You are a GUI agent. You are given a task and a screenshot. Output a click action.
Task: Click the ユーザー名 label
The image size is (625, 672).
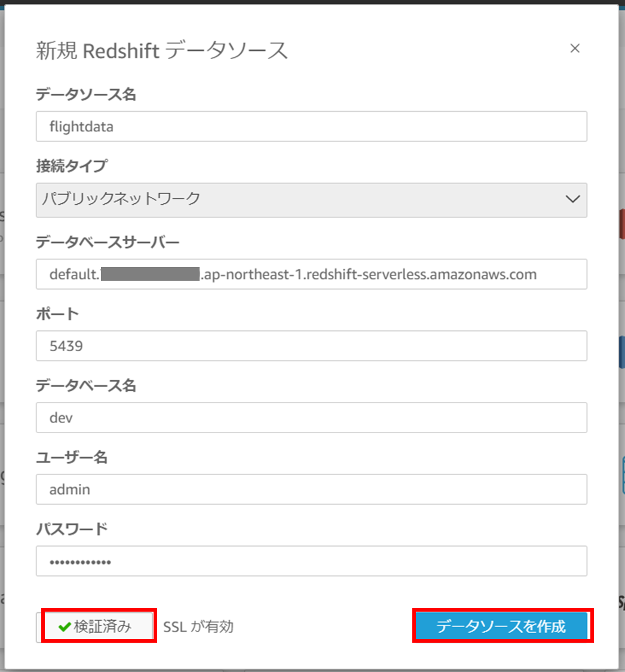tap(72, 458)
